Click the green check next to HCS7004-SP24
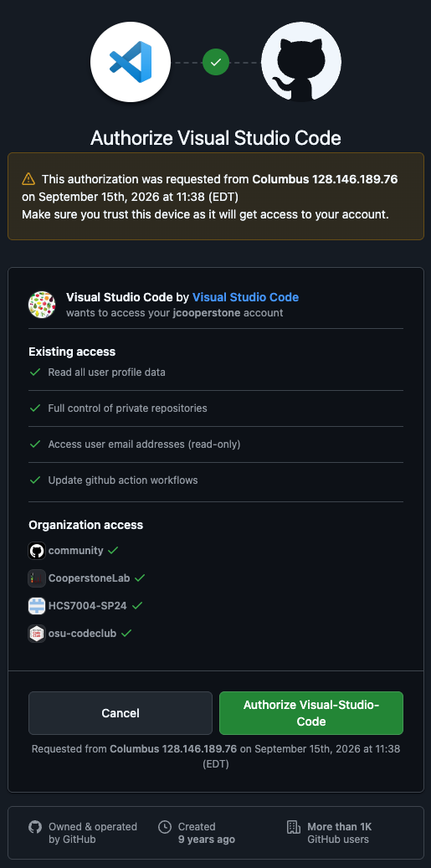This screenshot has height=868, width=431. [137, 606]
